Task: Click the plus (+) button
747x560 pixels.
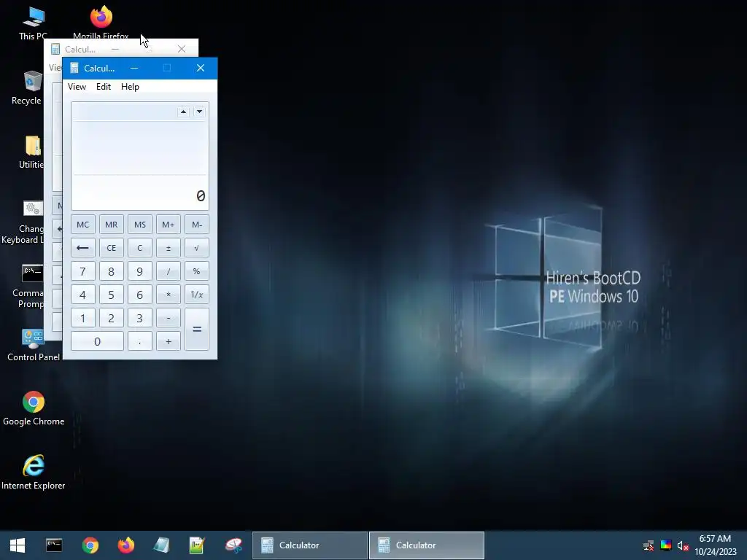Action: 169,341
